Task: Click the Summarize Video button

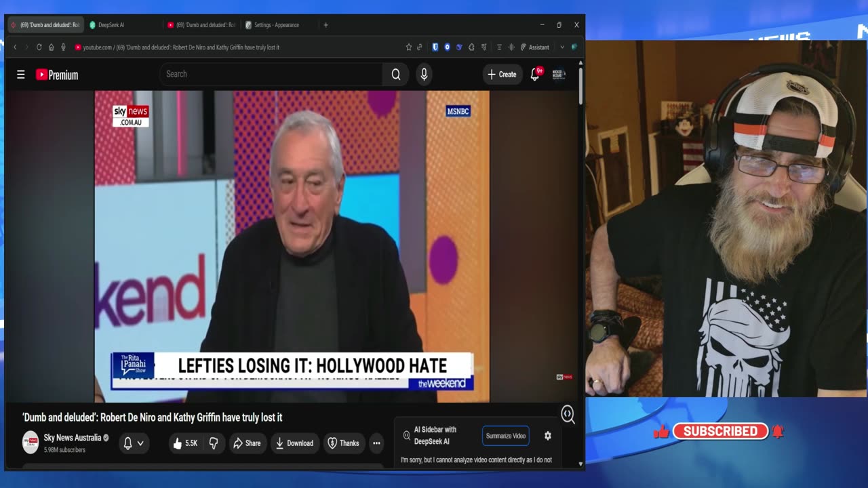Action: [x=506, y=436]
